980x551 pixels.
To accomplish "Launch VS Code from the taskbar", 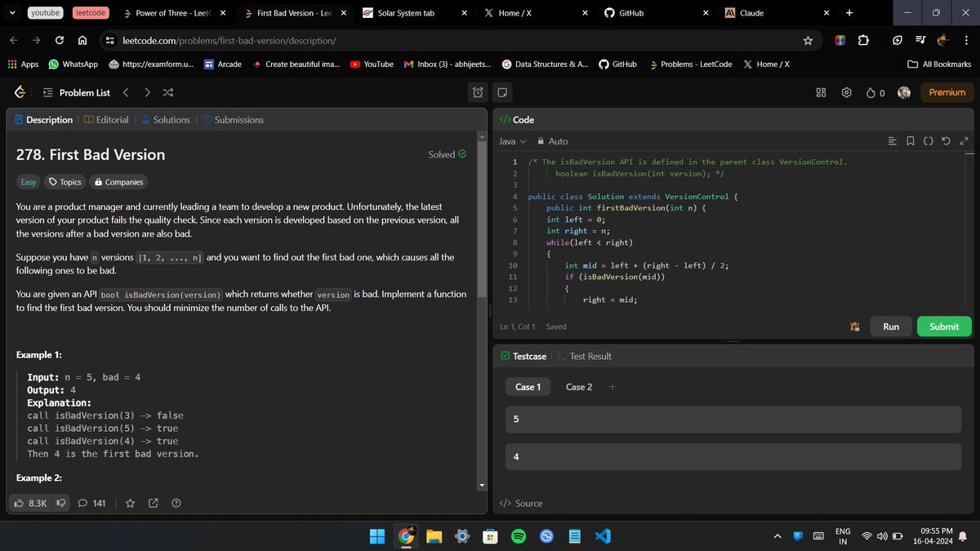I will (604, 536).
